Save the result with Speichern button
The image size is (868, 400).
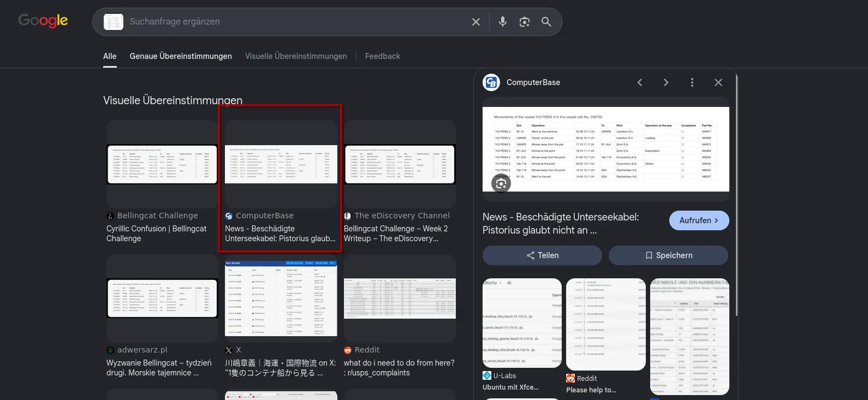(x=669, y=255)
